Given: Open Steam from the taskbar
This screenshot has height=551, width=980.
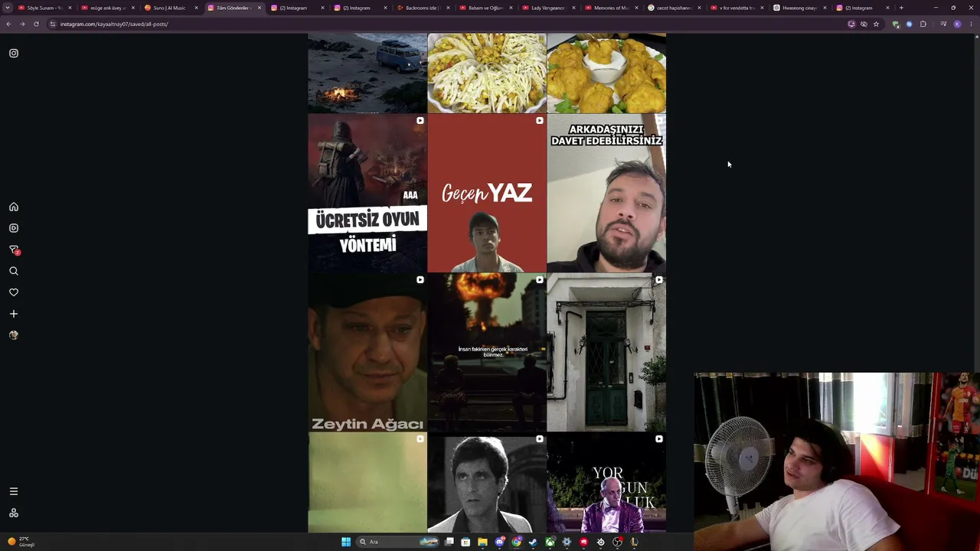Looking at the screenshot, I should tap(534, 542).
